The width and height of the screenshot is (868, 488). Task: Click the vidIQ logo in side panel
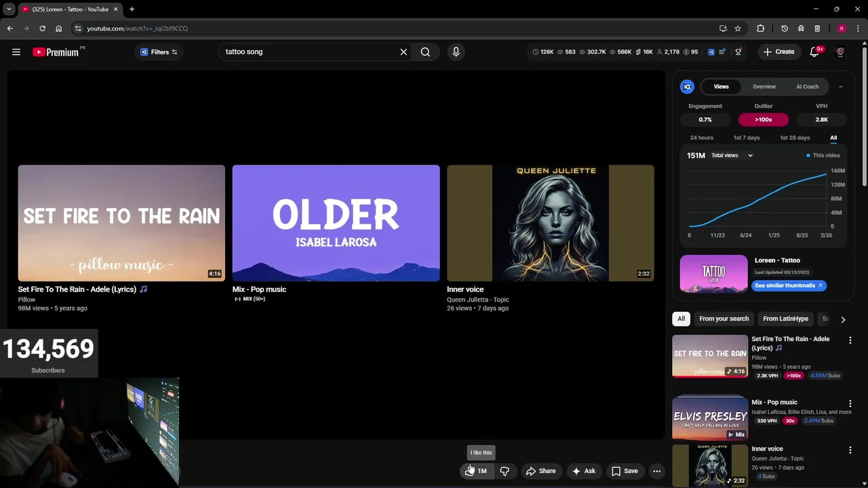tap(687, 87)
